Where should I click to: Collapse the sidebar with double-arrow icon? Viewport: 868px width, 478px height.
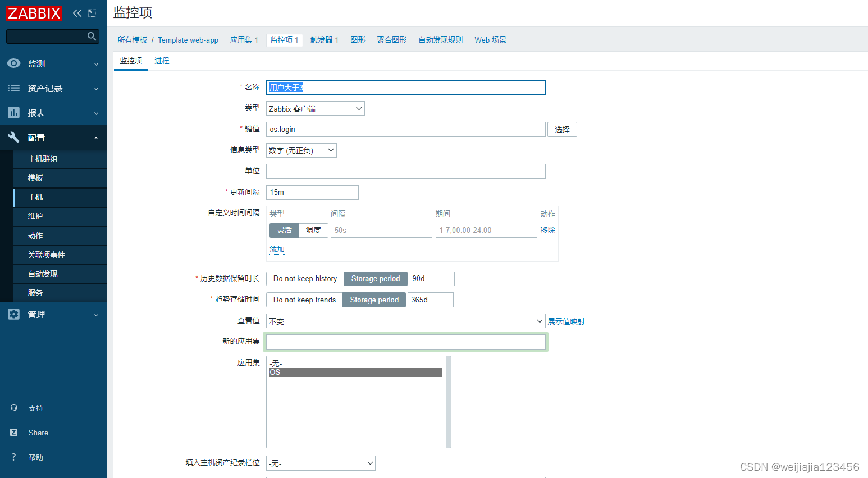coord(77,13)
